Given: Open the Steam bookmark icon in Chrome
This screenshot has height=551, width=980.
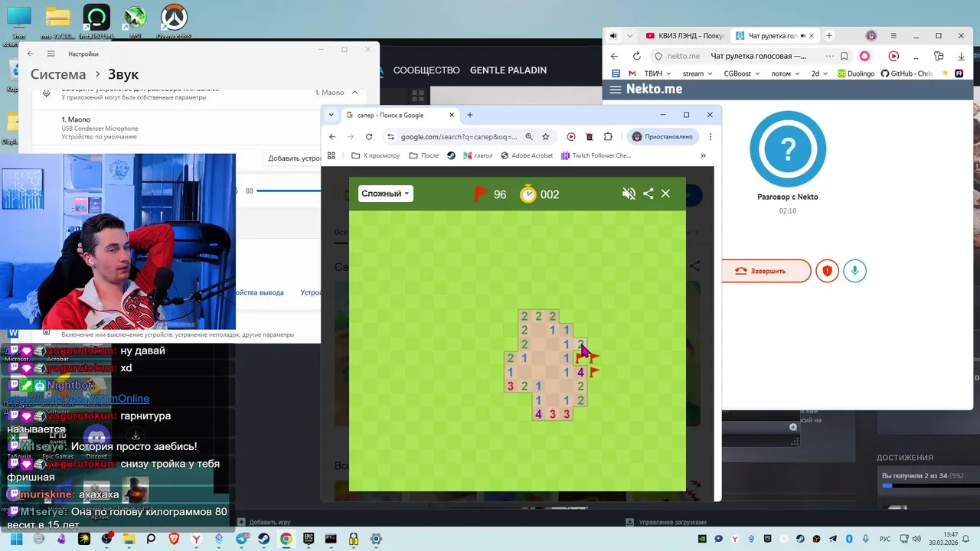Looking at the screenshot, I should (x=452, y=155).
